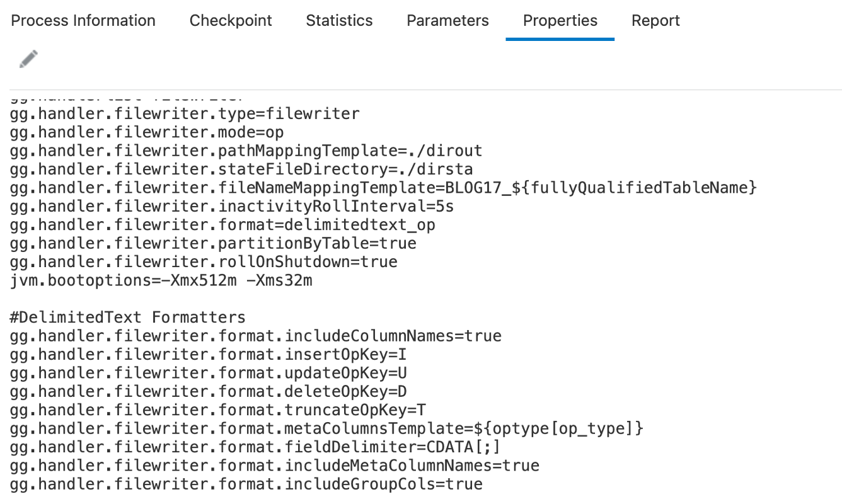842x504 pixels.
Task: Click the pathMappingTemplate=./dirout line
Action: coord(246,151)
